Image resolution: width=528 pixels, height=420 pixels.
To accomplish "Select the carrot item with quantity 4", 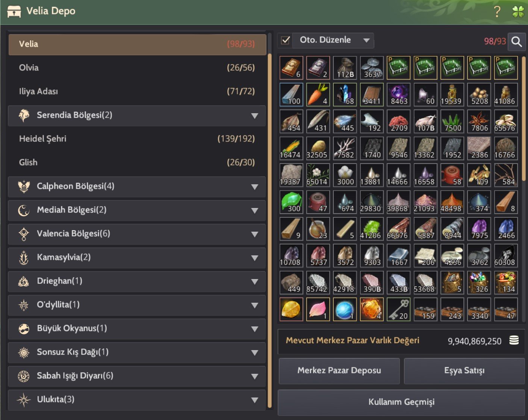I will point(318,95).
